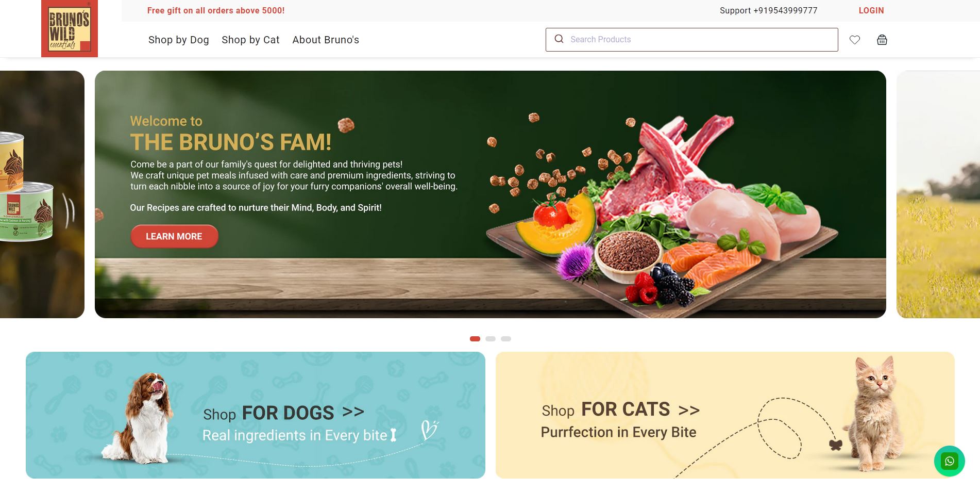Click the free gift offer text
Viewport: 980px width, 492px height.
pos(216,10)
